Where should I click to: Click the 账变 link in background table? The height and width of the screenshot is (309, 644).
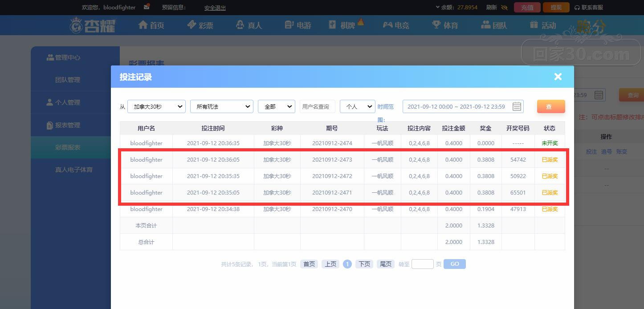[621, 152]
